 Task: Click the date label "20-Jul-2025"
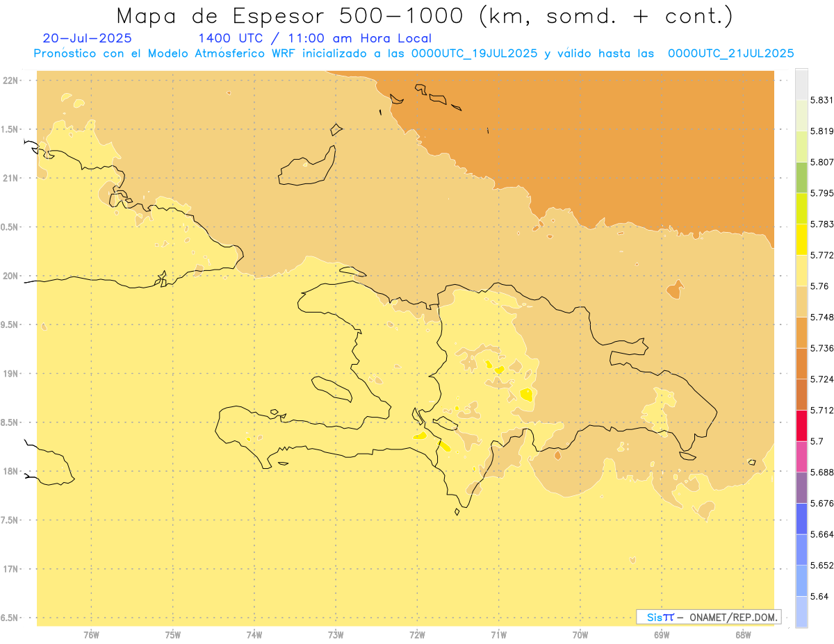[x=87, y=38]
